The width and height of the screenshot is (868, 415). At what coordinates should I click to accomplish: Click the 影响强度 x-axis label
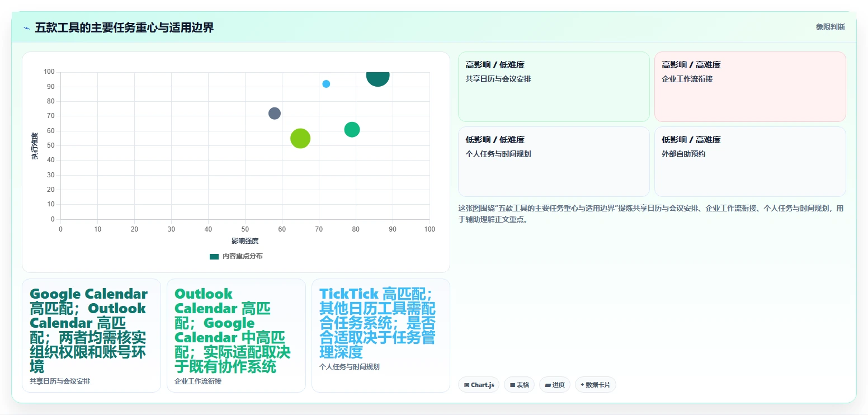tap(245, 241)
